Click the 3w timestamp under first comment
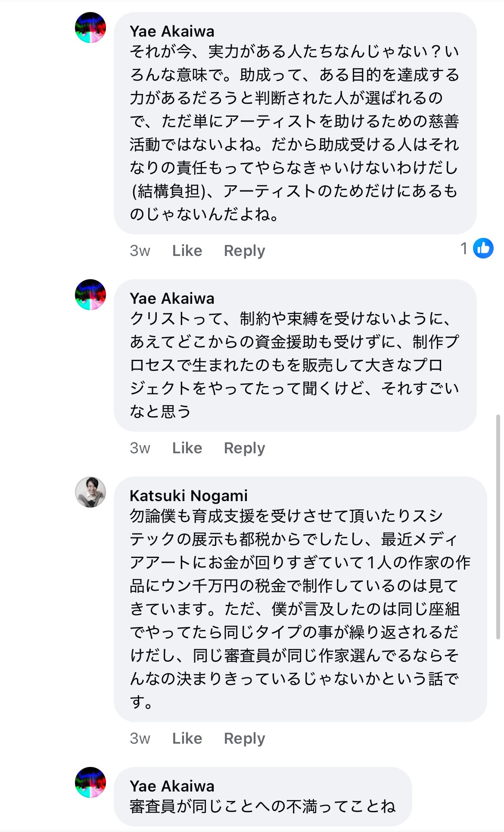 pyautogui.click(x=140, y=251)
